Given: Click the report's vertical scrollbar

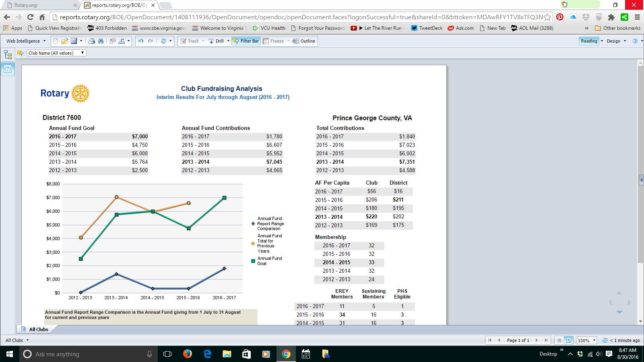Looking at the screenshot, I should (x=640, y=161).
